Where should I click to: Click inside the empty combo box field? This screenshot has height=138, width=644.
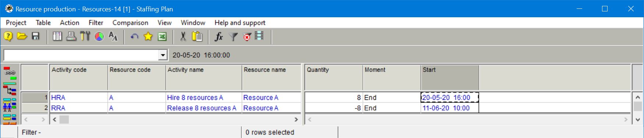click(x=81, y=55)
